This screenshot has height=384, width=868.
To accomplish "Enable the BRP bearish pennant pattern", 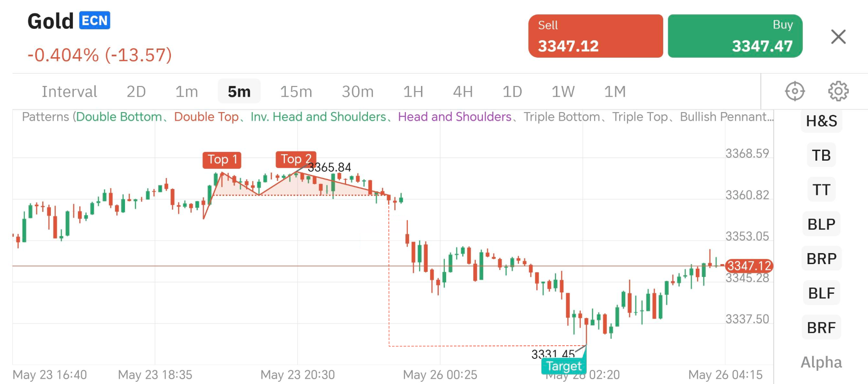I will [x=821, y=259].
